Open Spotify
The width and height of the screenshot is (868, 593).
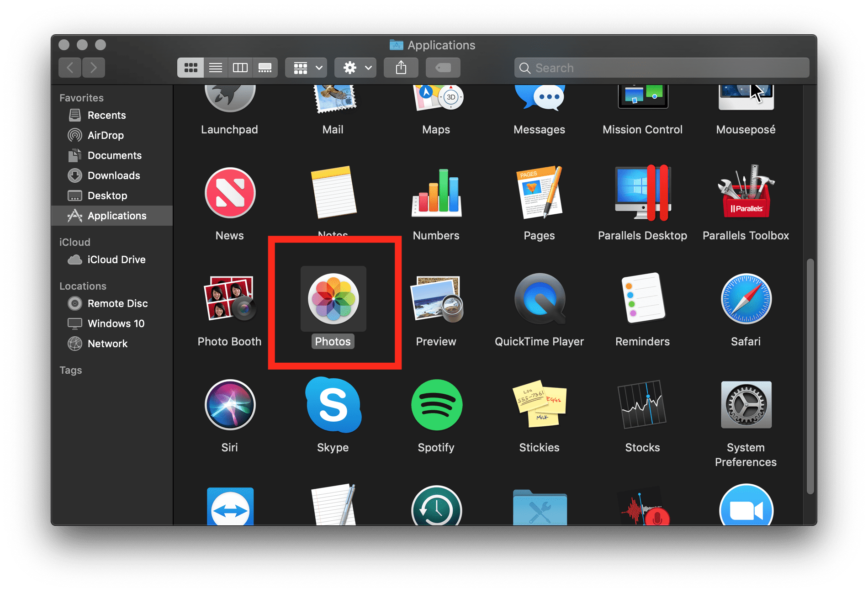[435, 405]
